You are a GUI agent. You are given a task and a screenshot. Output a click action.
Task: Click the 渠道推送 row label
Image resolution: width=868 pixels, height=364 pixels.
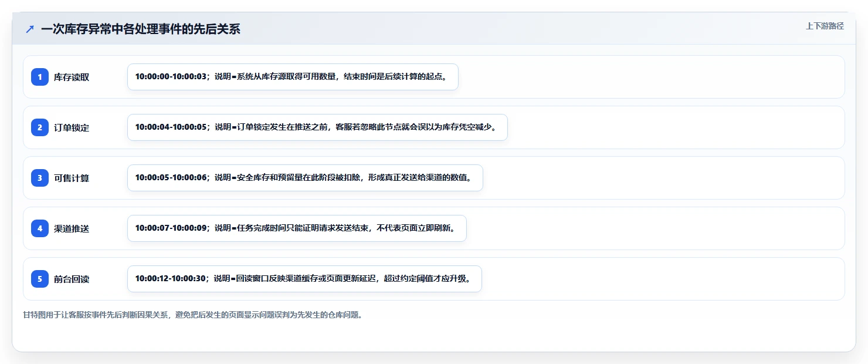coord(72,228)
